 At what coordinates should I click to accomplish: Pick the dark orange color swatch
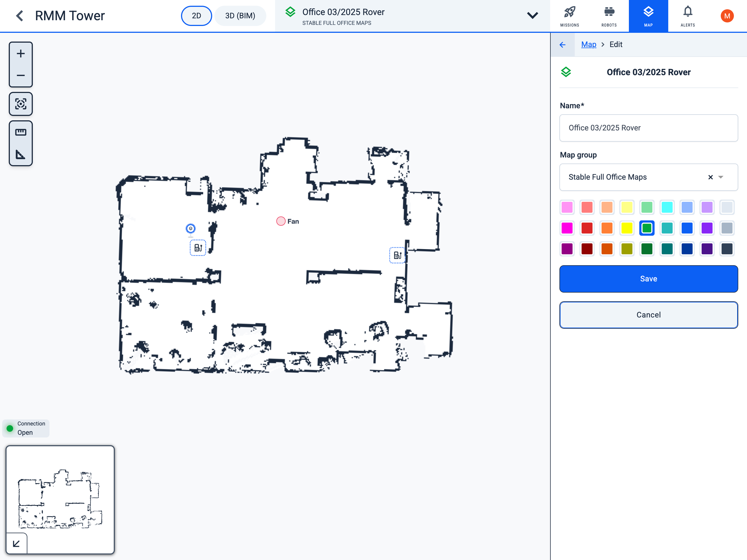coord(607,249)
